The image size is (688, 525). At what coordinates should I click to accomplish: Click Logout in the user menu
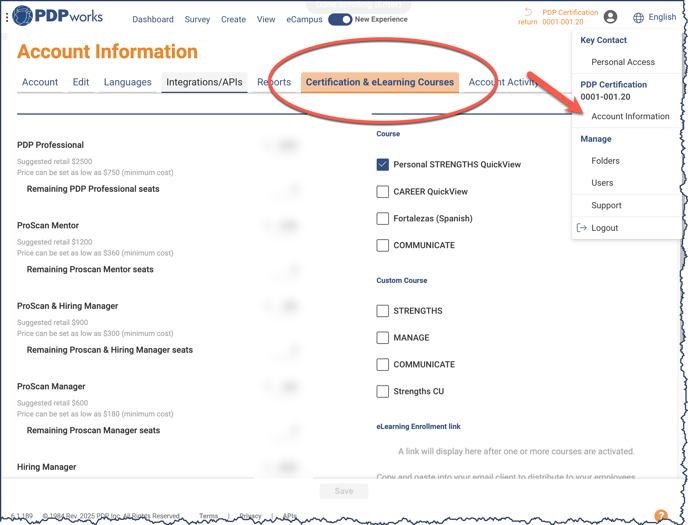click(x=605, y=228)
